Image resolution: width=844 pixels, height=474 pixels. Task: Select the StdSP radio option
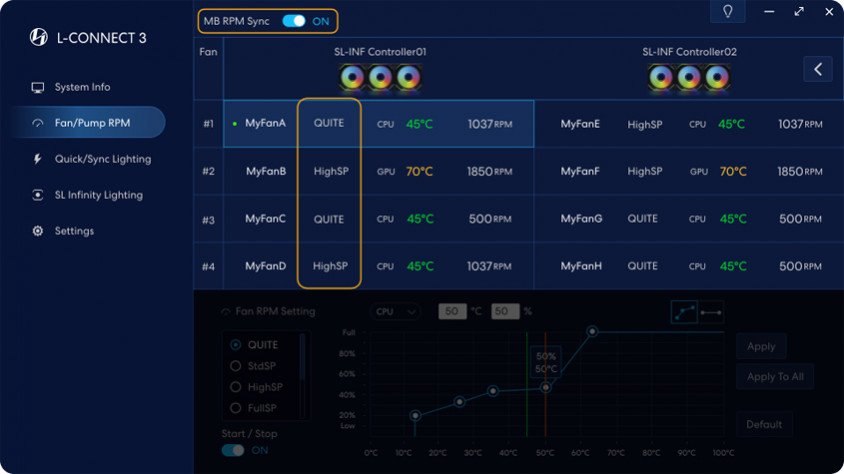coord(236,366)
